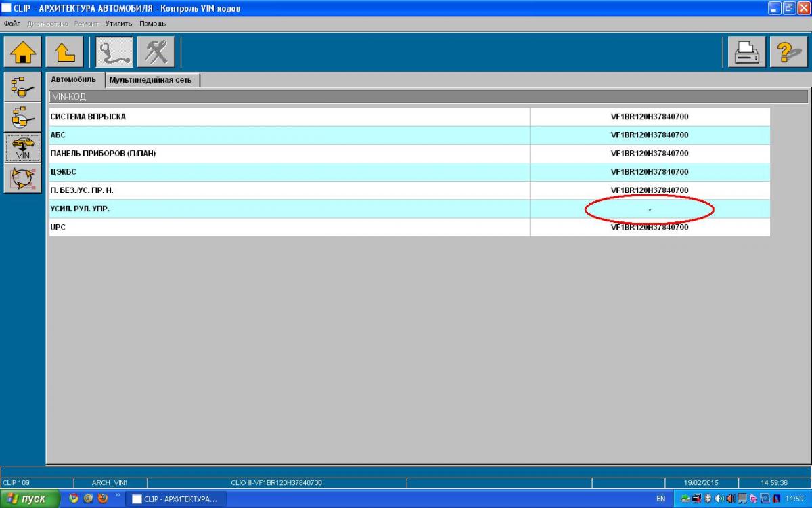Screen dimensions: 812x508
Task: Open the hammer and wrench repair icon
Action: tap(156, 52)
